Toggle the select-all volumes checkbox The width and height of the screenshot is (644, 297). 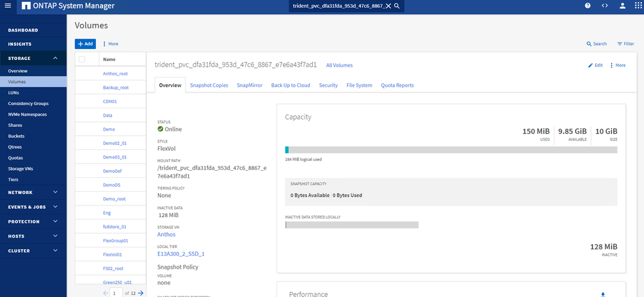click(x=82, y=59)
